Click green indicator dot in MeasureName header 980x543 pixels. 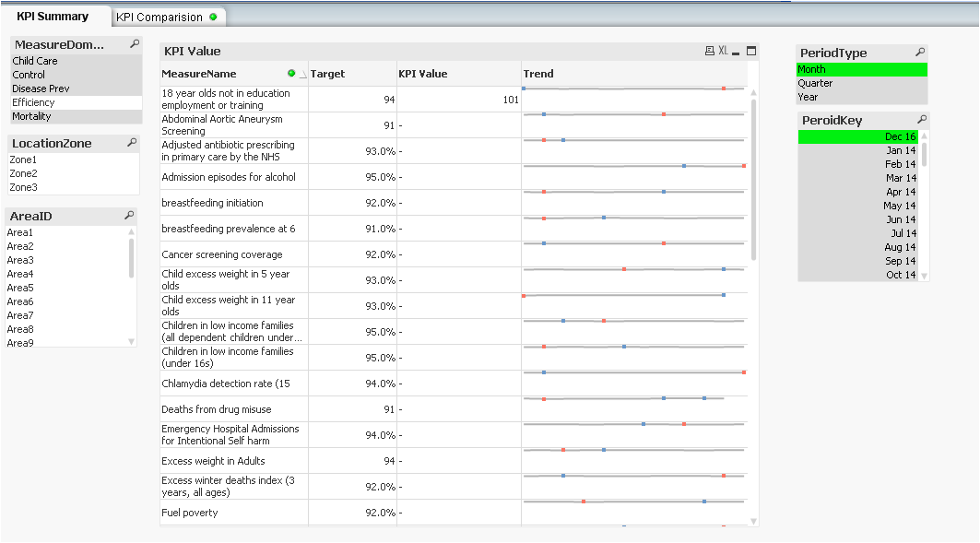(291, 74)
